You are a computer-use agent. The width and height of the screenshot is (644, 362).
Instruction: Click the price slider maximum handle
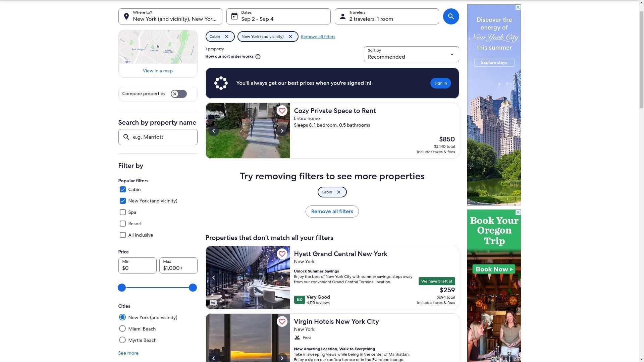tap(193, 288)
